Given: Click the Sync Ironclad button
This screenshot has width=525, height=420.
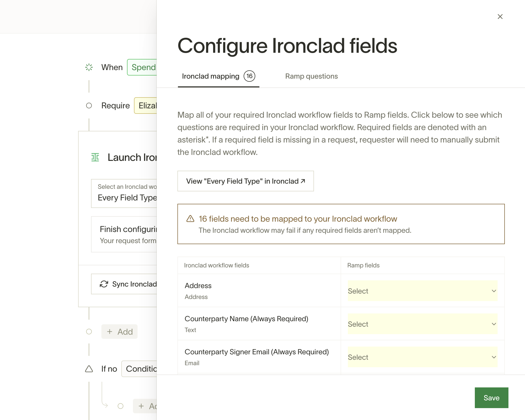Looking at the screenshot, I should tap(124, 284).
